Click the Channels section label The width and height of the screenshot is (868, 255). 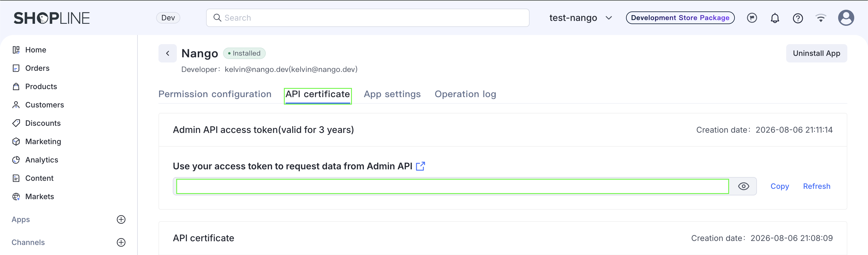pos(28,242)
